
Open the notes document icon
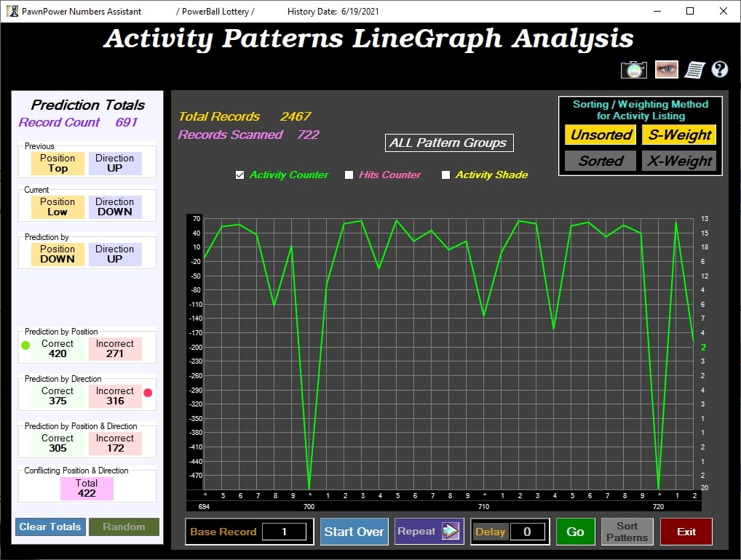tap(695, 70)
